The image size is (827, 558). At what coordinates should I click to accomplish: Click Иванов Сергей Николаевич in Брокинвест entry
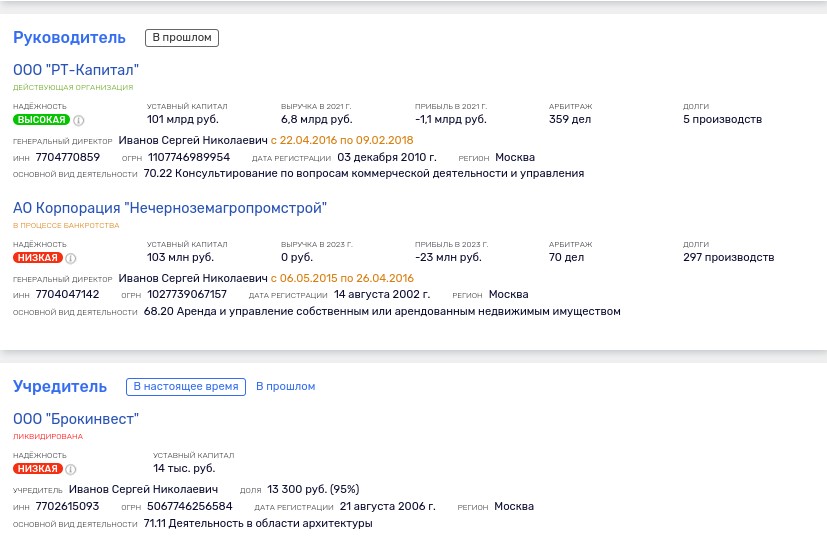tap(143, 490)
